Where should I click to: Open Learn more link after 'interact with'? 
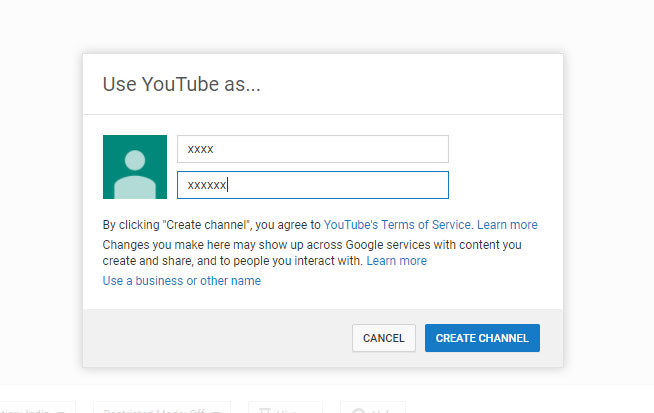coord(397,261)
